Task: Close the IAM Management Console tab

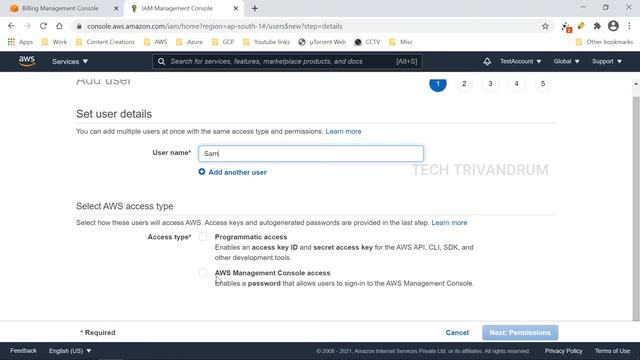Action: point(236,8)
